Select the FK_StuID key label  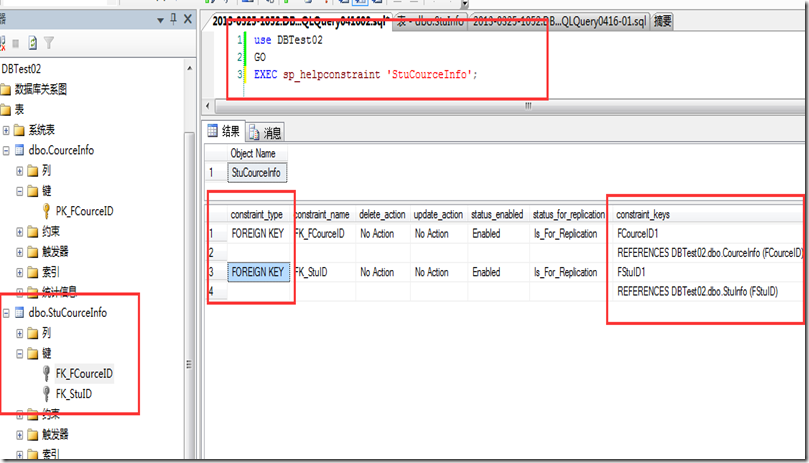pos(74,394)
